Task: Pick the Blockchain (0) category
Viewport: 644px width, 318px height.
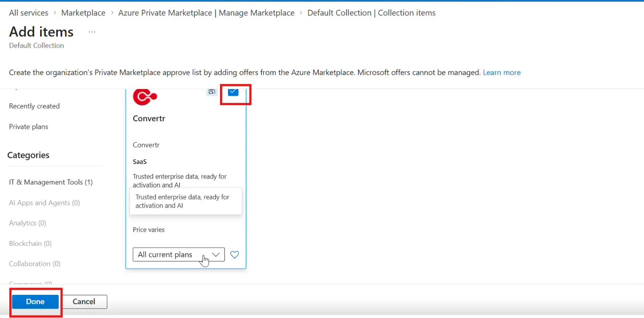Action: coord(30,244)
